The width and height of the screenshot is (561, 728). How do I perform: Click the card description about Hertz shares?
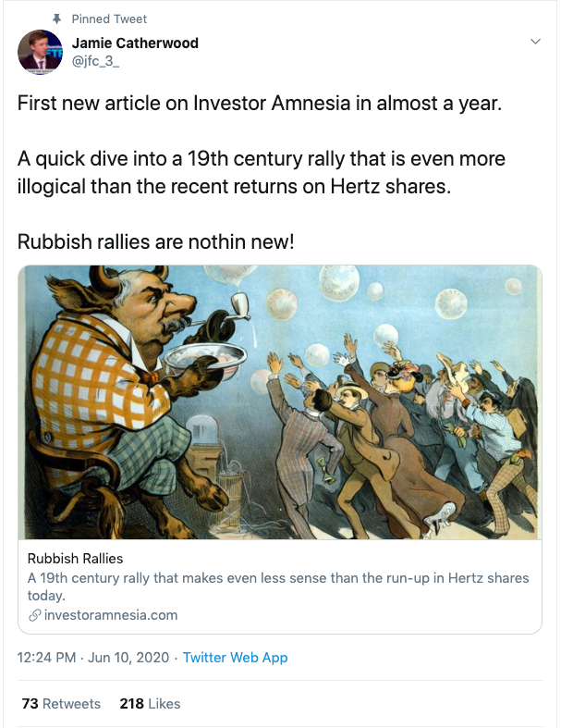(278, 586)
